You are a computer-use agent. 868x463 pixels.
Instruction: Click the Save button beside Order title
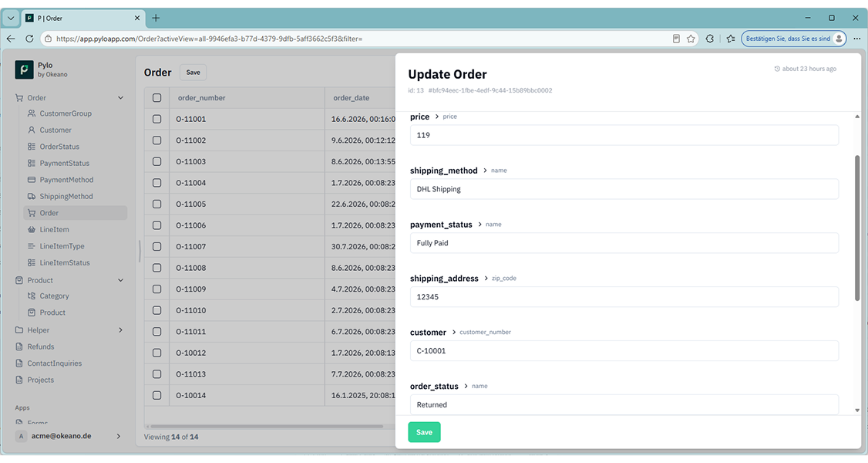click(193, 72)
